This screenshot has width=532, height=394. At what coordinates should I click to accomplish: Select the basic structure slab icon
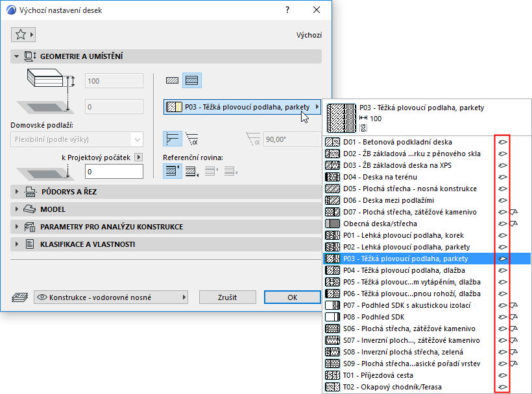tap(173, 80)
